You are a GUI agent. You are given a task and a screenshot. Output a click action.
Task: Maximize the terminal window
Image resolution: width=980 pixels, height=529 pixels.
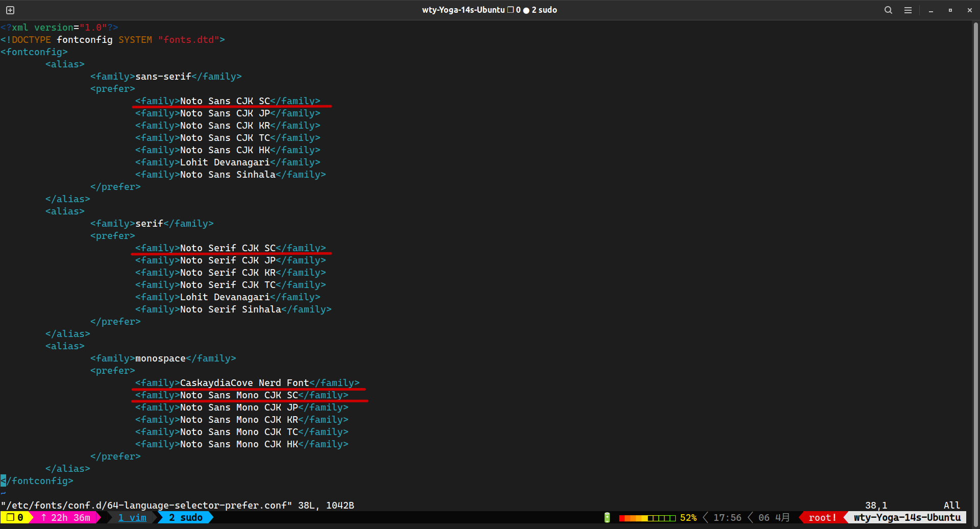[950, 10]
